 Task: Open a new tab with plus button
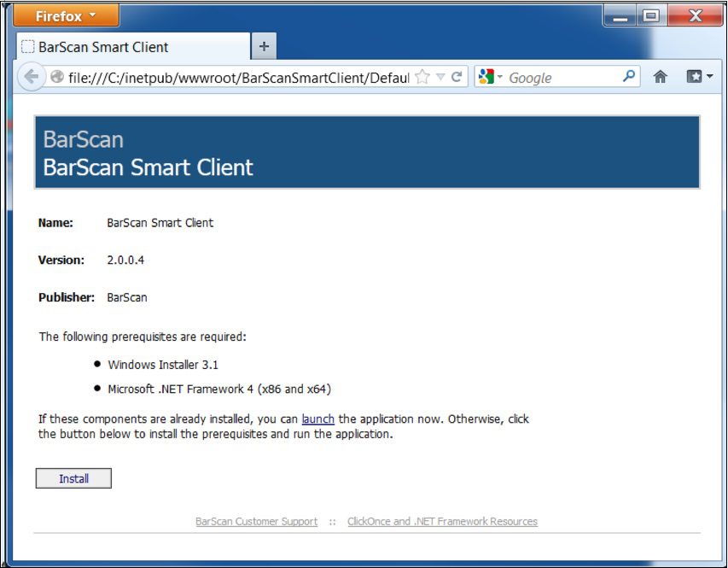(x=264, y=46)
